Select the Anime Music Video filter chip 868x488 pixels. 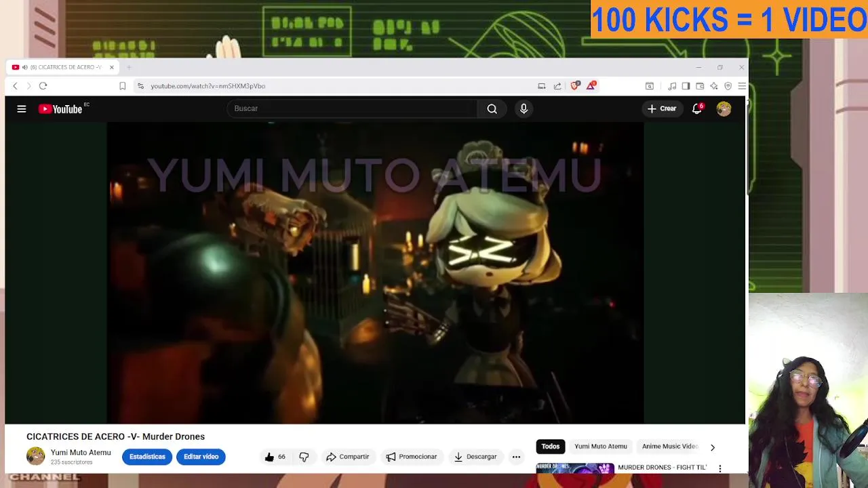click(x=669, y=447)
